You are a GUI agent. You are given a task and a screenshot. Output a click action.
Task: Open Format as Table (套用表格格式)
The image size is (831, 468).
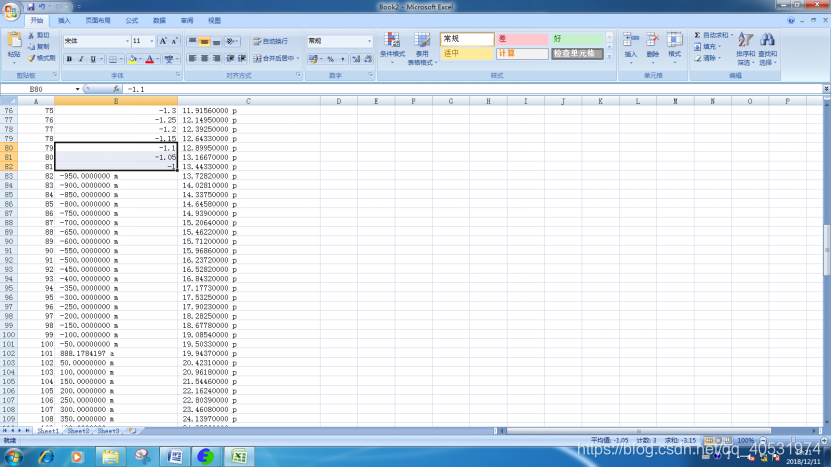[x=422, y=48]
